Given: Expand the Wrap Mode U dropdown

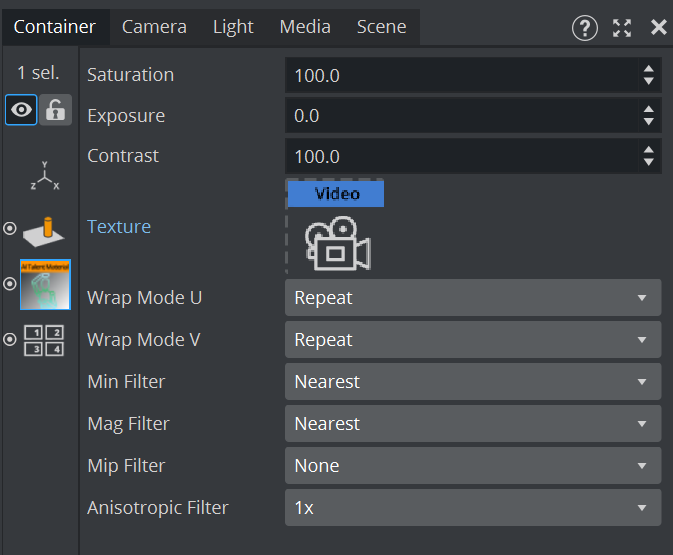Looking at the screenshot, I should [x=473, y=298].
